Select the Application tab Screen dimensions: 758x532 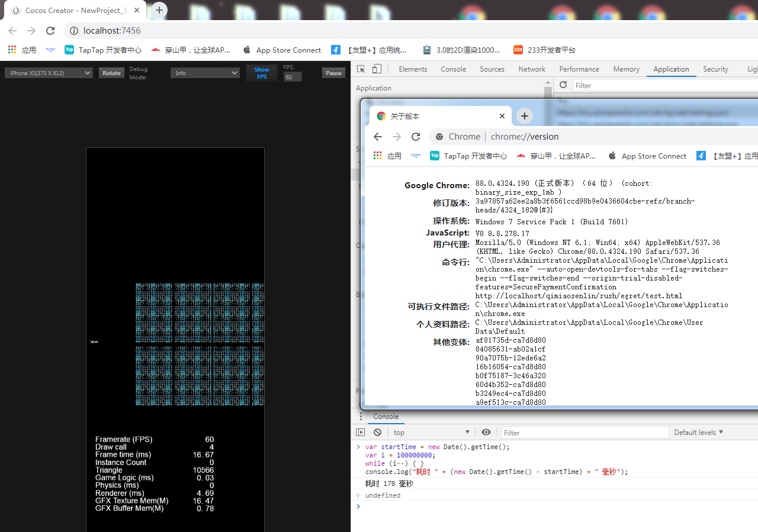[x=671, y=69]
